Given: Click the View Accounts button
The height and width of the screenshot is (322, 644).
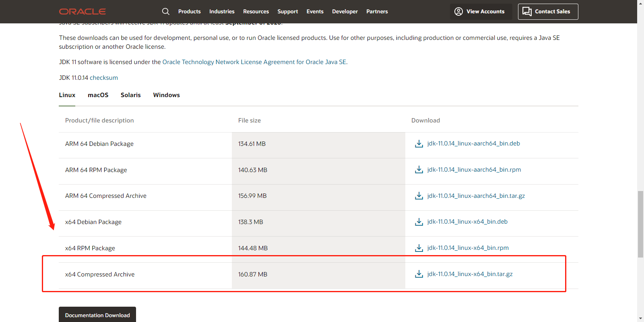Looking at the screenshot, I should pyautogui.click(x=481, y=12).
